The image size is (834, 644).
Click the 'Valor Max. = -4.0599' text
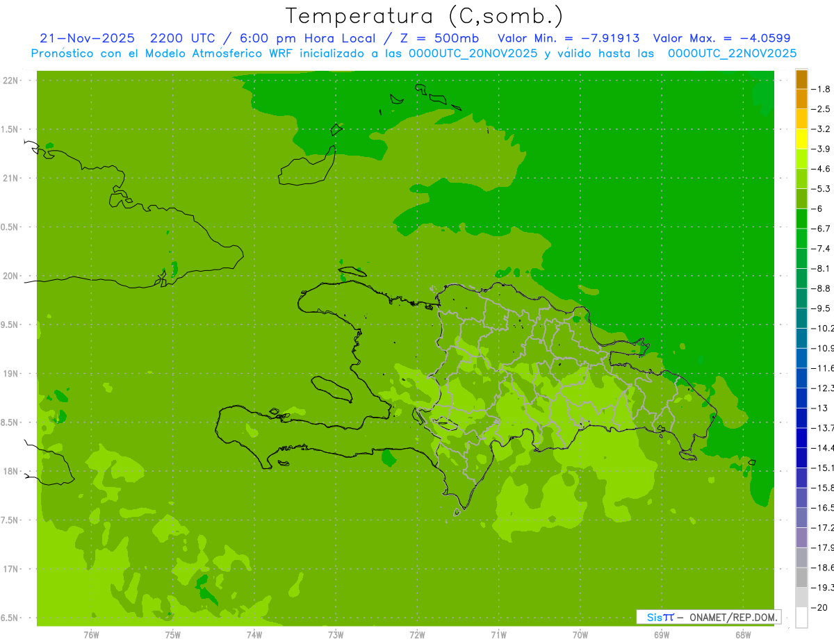click(x=722, y=38)
